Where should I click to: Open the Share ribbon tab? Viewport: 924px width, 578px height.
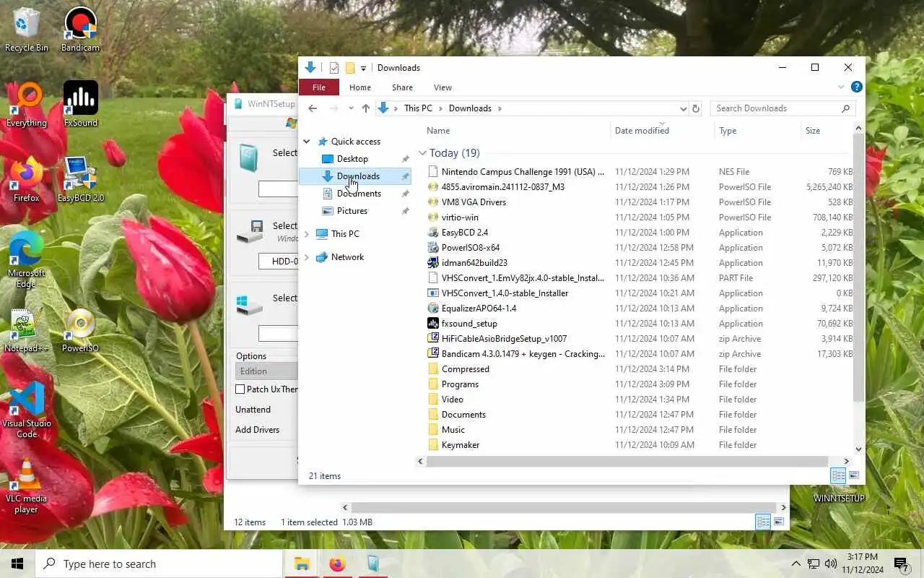click(403, 87)
